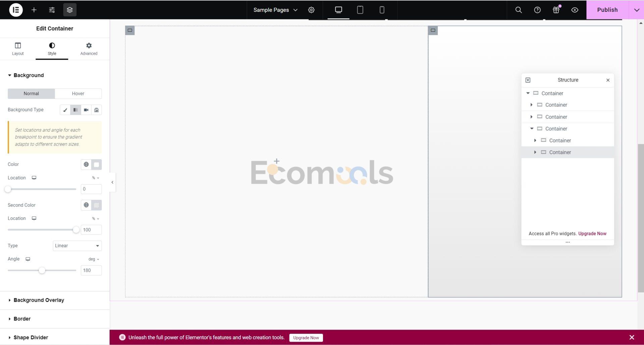Viewport: 644px width, 345px height.
Task: Open the gradient Type Linear dropdown
Action: coord(77,246)
